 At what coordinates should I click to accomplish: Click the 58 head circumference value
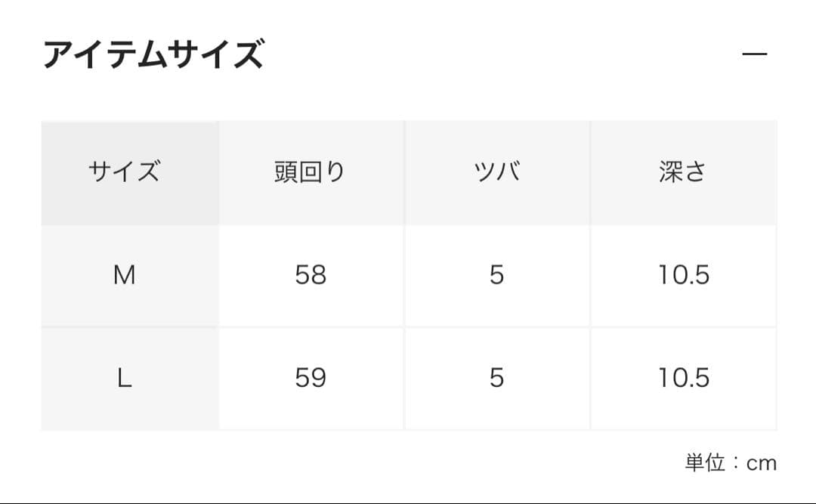pyautogui.click(x=311, y=276)
